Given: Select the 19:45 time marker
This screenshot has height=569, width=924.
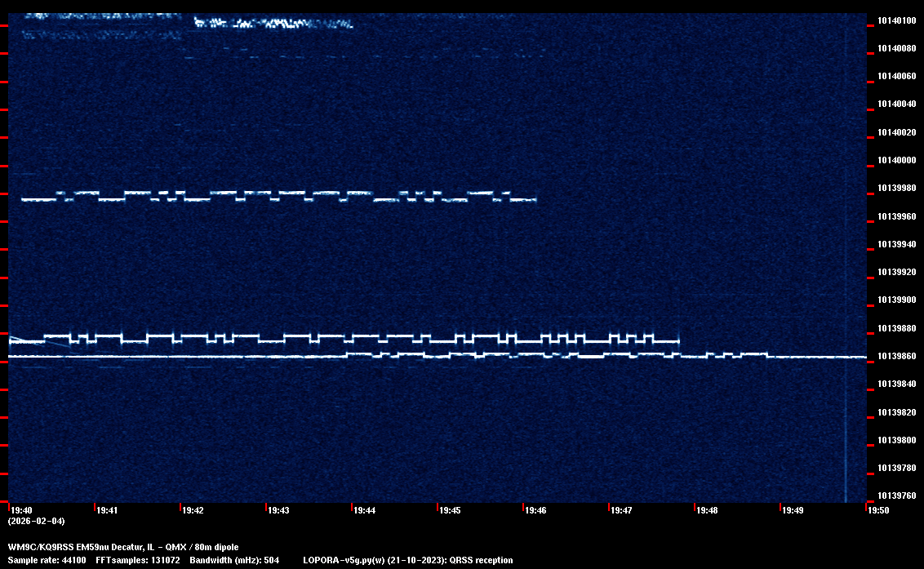Looking at the screenshot, I should tap(451, 510).
